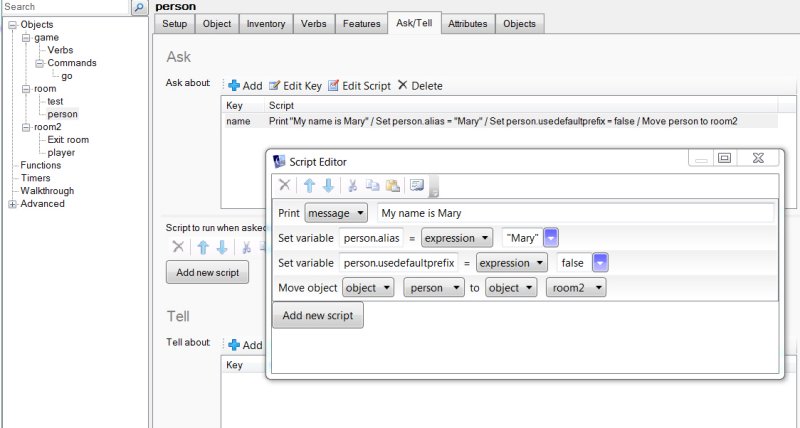
Task: Click Delete in the Ask about toolbar
Action: pos(420,86)
